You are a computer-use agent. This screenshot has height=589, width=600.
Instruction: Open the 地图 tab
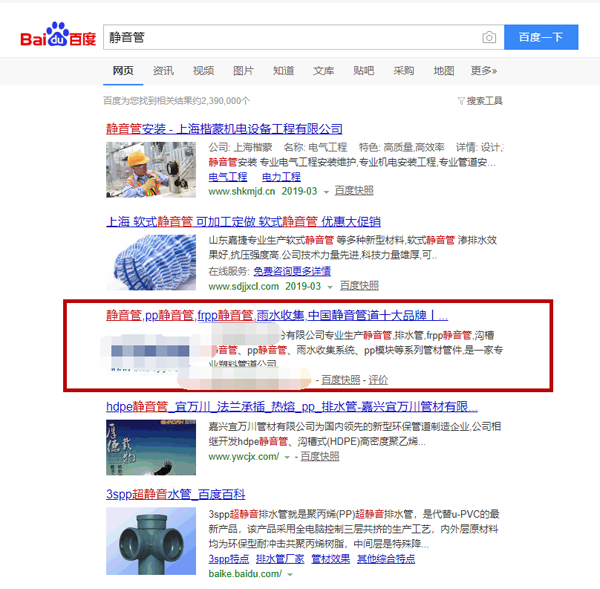point(444,71)
